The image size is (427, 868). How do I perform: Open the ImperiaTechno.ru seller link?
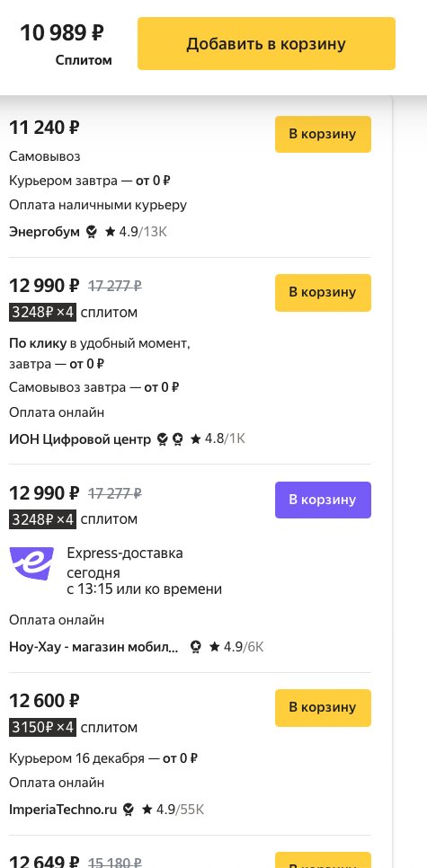tap(63, 810)
